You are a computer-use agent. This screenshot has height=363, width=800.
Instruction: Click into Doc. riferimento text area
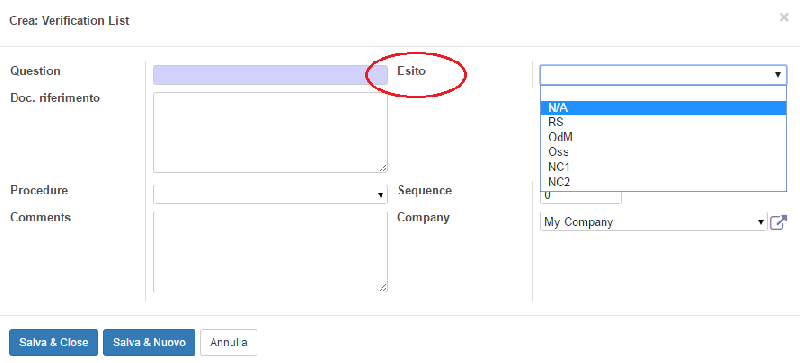coord(270,132)
